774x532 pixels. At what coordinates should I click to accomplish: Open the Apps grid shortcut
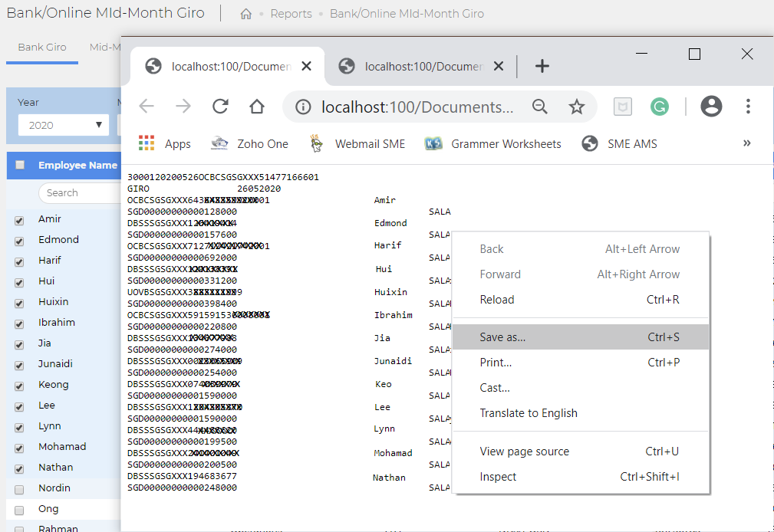point(164,143)
